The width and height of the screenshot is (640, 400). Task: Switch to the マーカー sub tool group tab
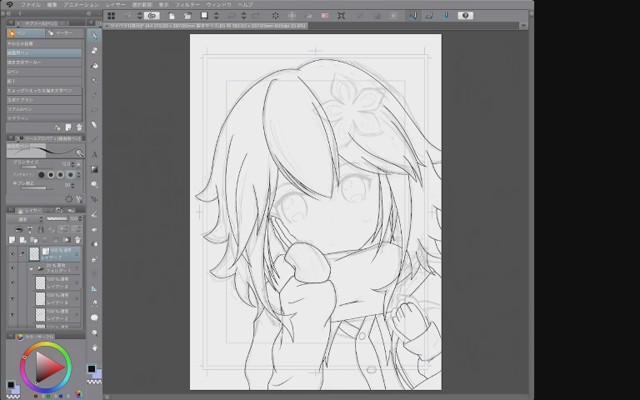[64, 33]
